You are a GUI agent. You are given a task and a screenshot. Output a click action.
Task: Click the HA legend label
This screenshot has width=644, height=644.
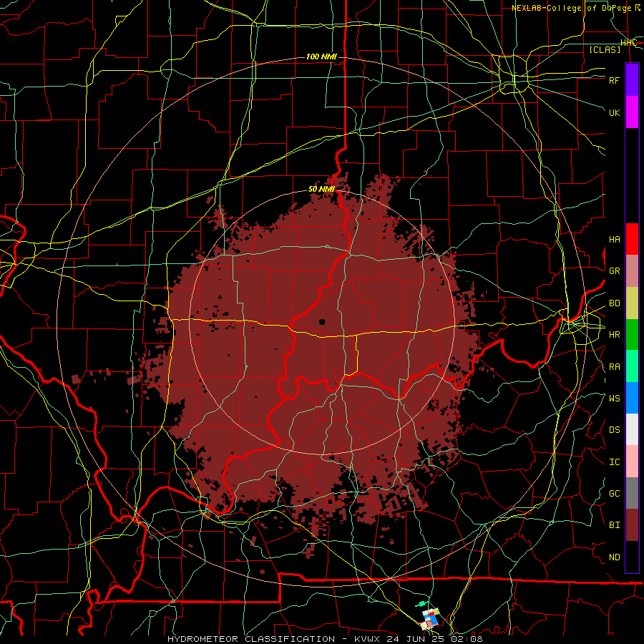coord(614,239)
